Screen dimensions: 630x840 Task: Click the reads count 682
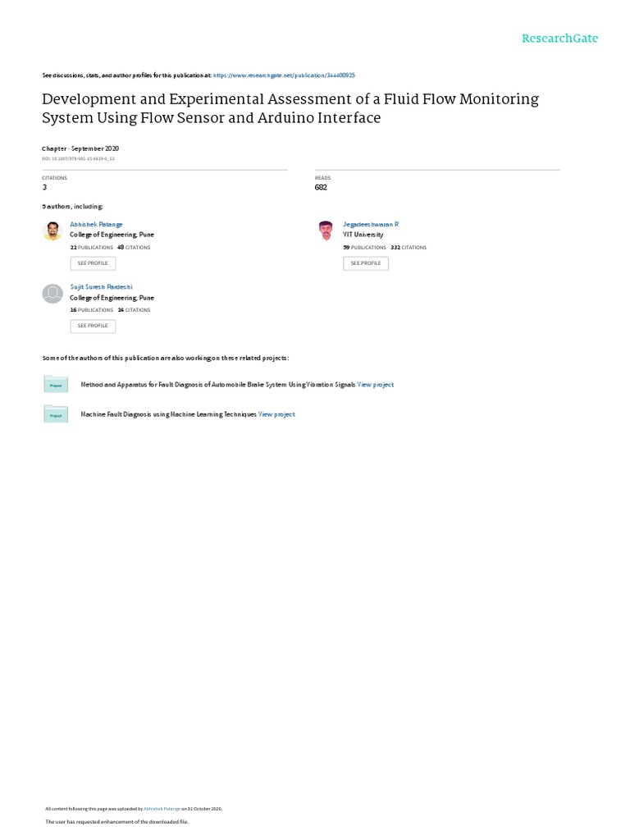tap(321, 187)
